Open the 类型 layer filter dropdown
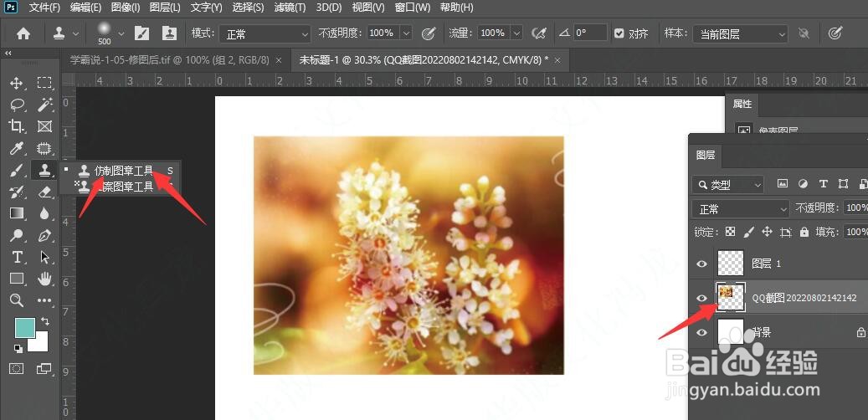The height and width of the screenshot is (420, 868). [728, 185]
